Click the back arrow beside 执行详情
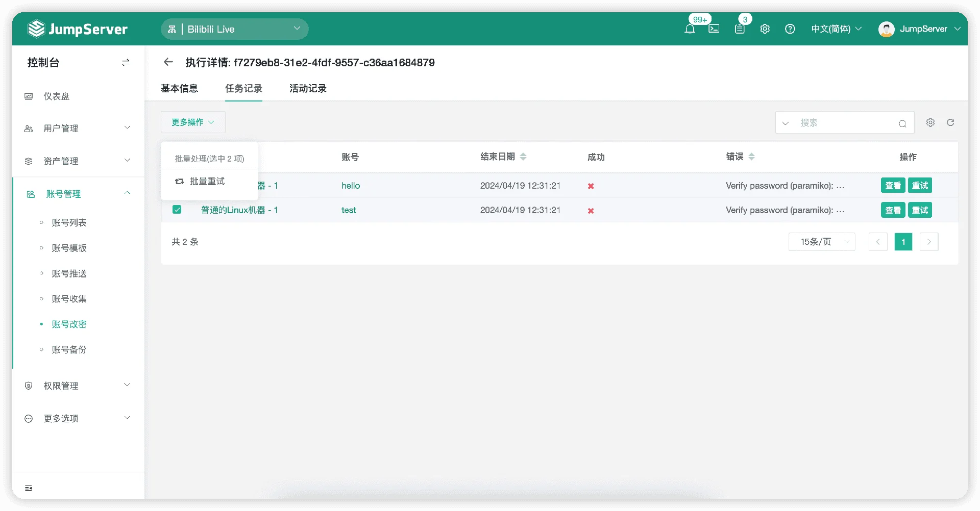This screenshot has height=511, width=980. [x=168, y=62]
